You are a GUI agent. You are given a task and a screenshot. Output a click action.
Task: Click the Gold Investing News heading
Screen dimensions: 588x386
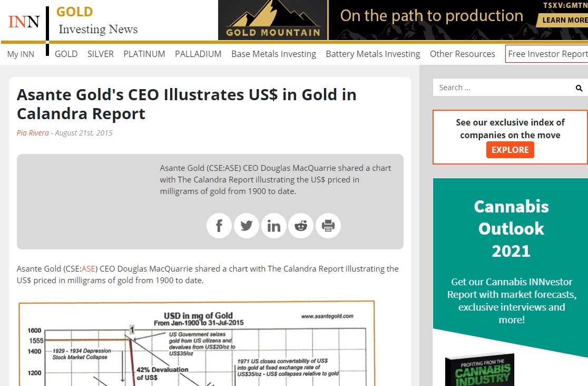point(97,21)
